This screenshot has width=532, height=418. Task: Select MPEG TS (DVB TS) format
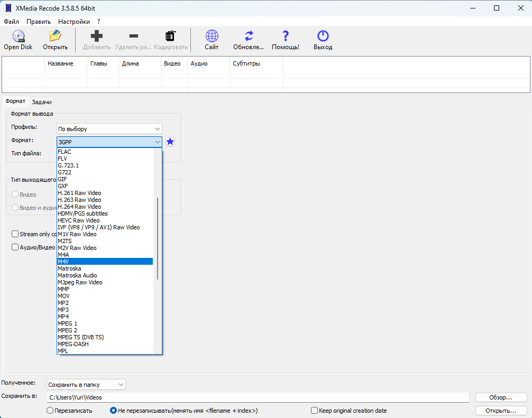pyautogui.click(x=105, y=337)
